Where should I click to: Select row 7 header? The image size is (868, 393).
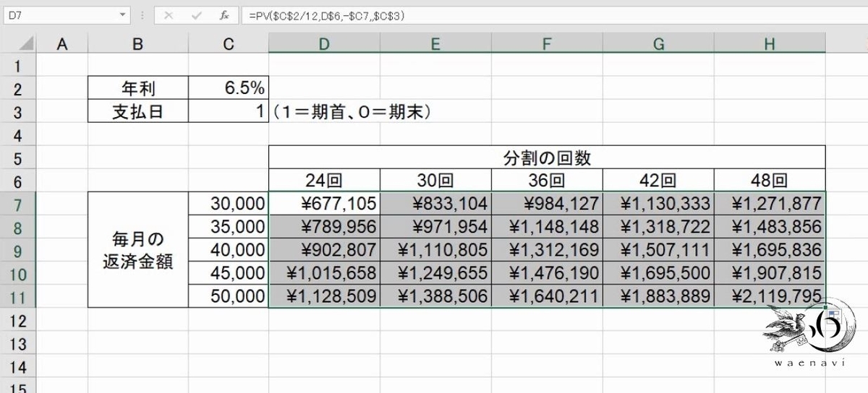pyautogui.click(x=17, y=204)
